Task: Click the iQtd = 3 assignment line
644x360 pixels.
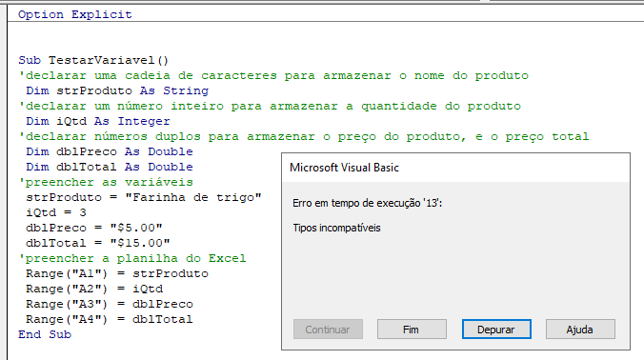Action: 56,212
